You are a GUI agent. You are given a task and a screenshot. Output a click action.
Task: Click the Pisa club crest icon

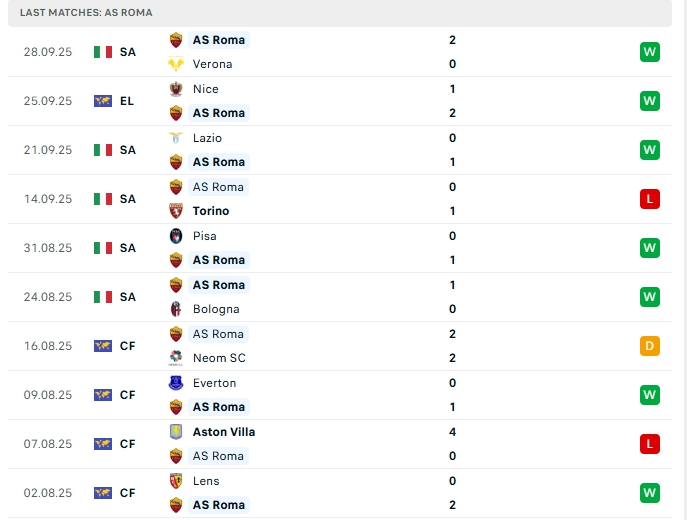click(x=177, y=236)
